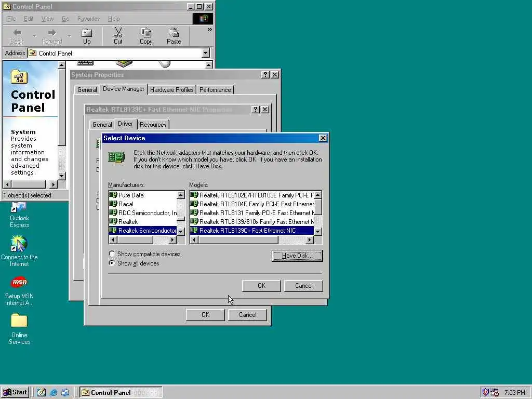Select Realtek RTL8102E/RTL8103E model
Image resolution: width=532 pixels, height=399 pixels.
click(x=252, y=195)
